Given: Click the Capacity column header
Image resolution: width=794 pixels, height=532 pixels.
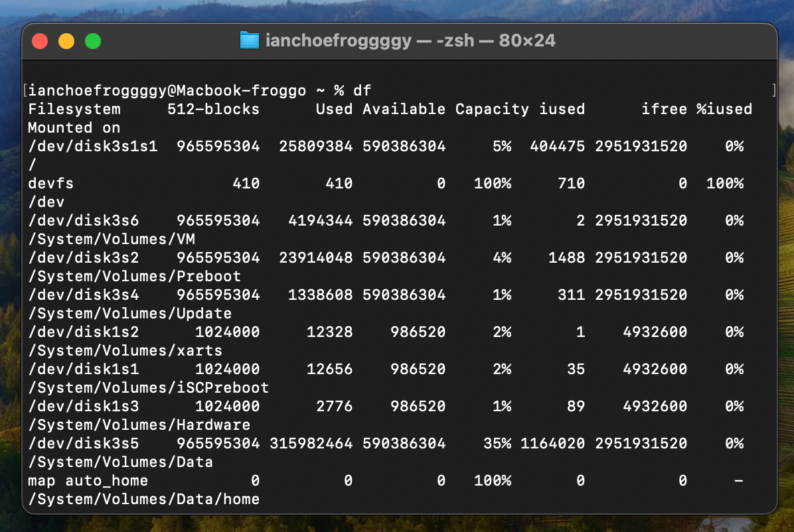Looking at the screenshot, I should click(x=492, y=109).
